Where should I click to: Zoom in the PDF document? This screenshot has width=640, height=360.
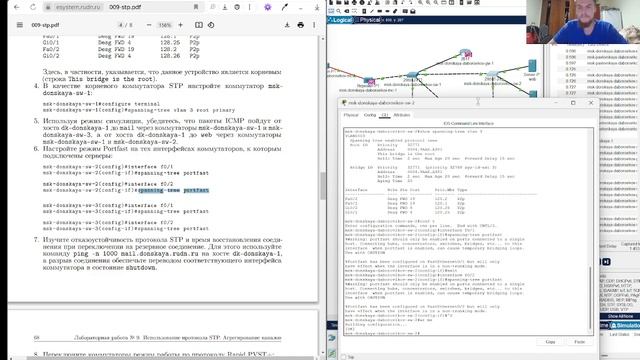(x=180, y=25)
